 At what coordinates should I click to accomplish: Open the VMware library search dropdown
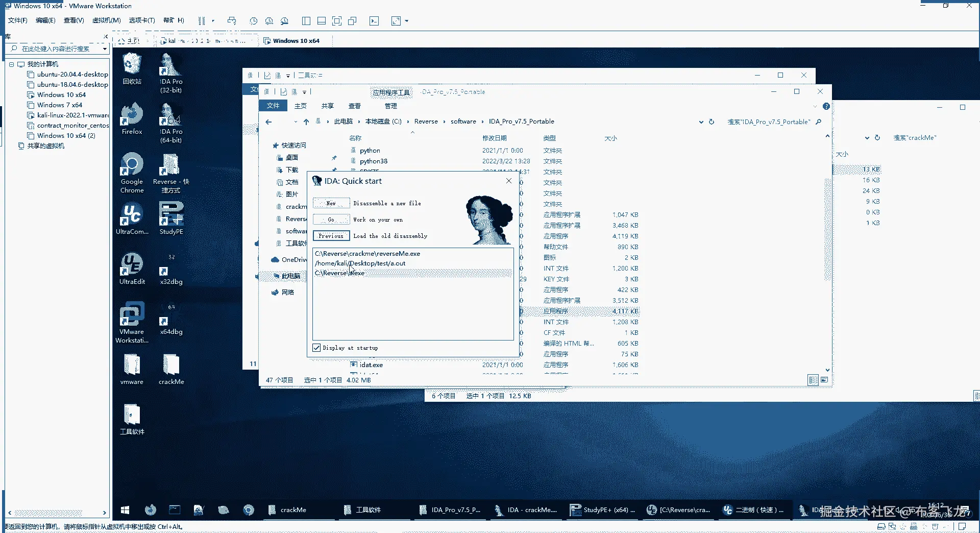point(105,49)
